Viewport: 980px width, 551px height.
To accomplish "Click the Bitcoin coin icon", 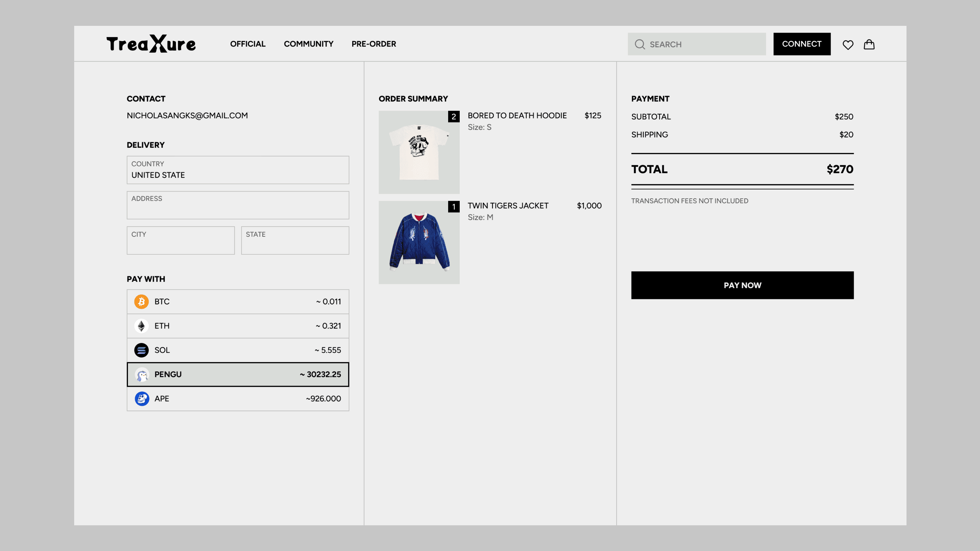I will tap(141, 302).
